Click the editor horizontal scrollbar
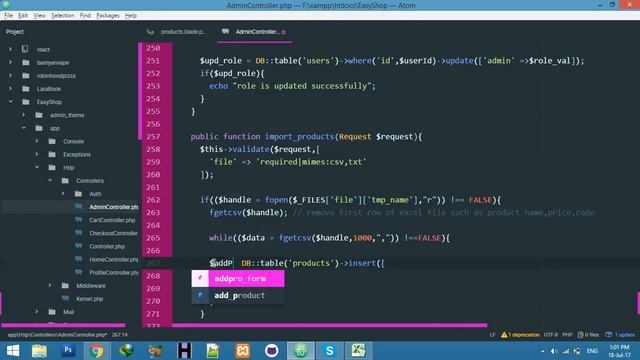 [330, 325]
